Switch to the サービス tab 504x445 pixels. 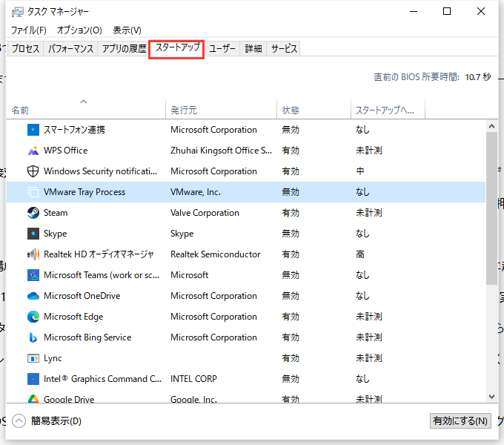pyautogui.click(x=284, y=48)
